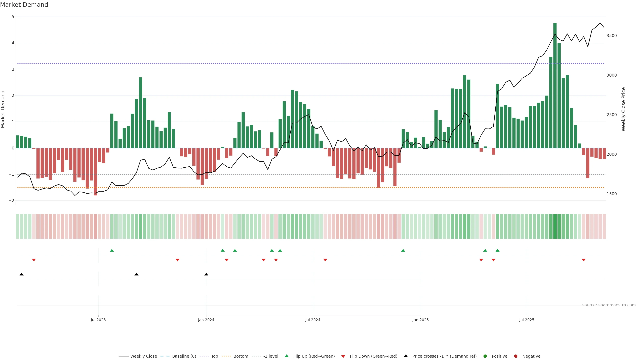Click the black triangle marker above Jan 2024
The width and height of the screenshot is (644, 362).
coord(206,274)
